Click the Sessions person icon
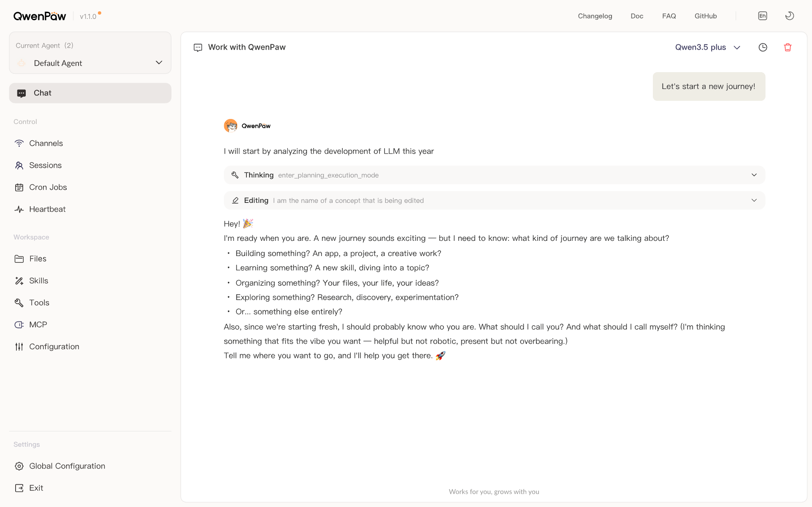812x507 pixels. (19, 165)
